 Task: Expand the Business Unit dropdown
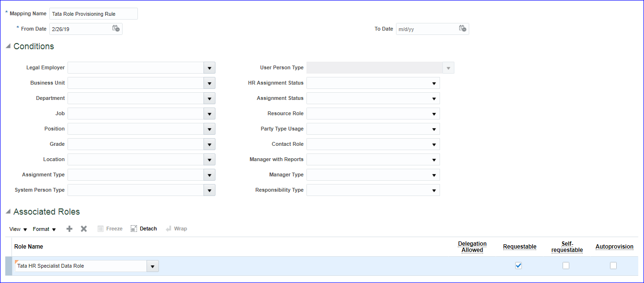pyautogui.click(x=209, y=83)
